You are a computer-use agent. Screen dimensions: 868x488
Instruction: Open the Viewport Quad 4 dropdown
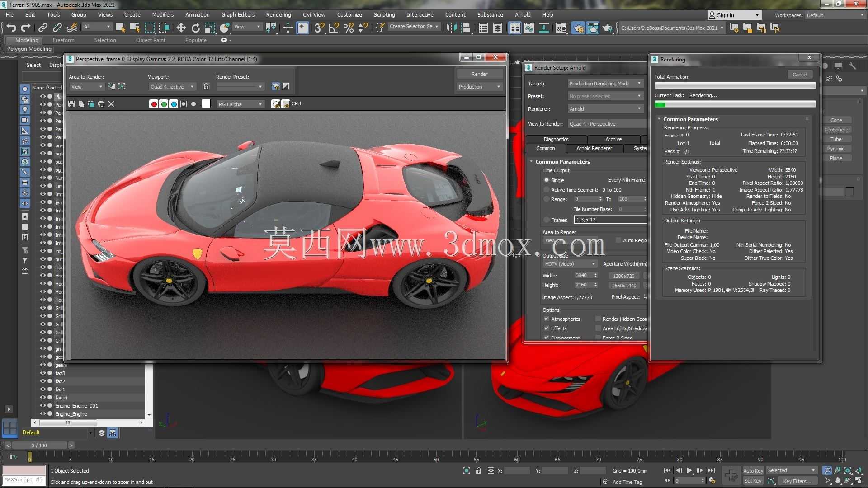point(172,87)
